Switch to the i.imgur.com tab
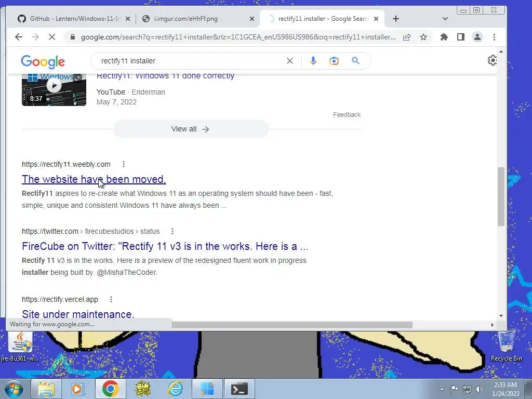Viewport: 532px width, 399px height. pyautogui.click(x=185, y=19)
